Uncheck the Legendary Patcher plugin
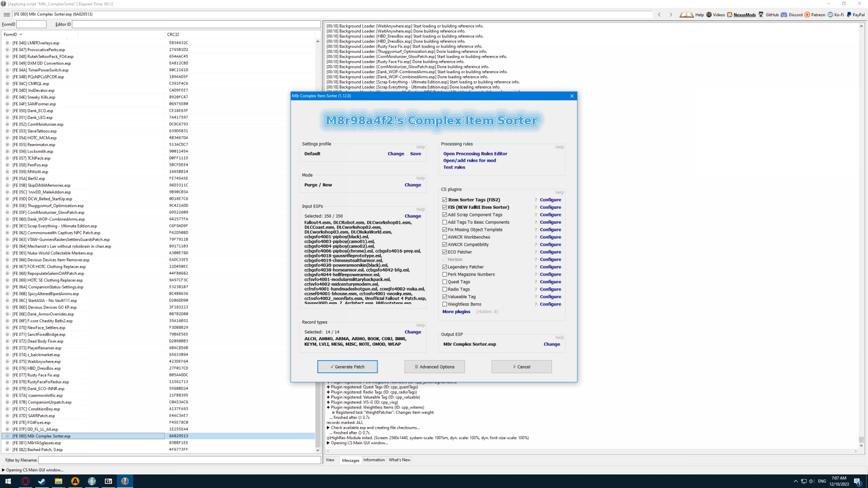 (x=445, y=267)
